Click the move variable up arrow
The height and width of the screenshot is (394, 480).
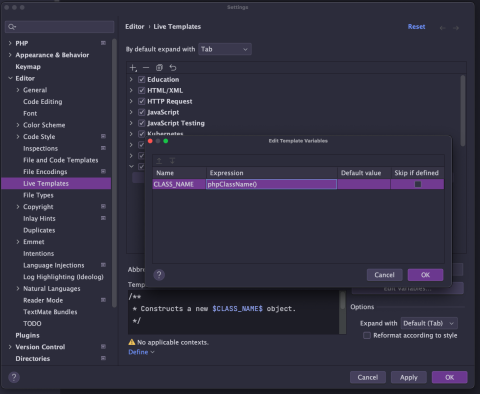coord(159,161)
